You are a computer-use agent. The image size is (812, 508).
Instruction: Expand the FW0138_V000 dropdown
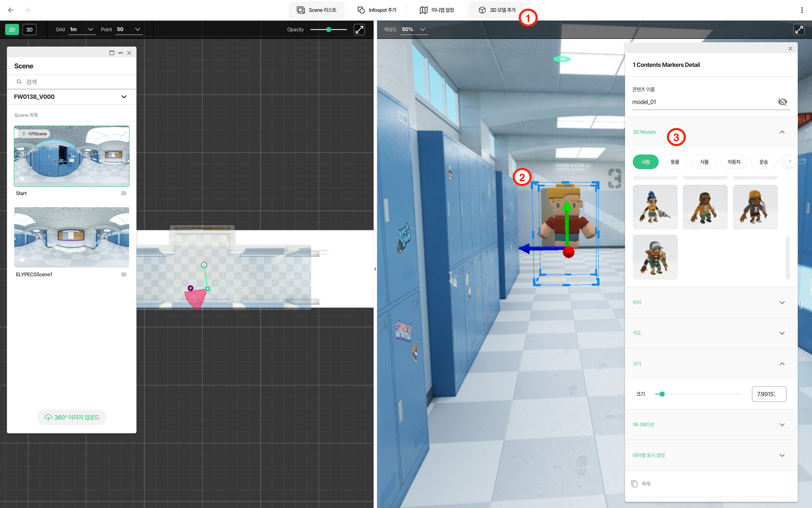[x=71, y=97]
